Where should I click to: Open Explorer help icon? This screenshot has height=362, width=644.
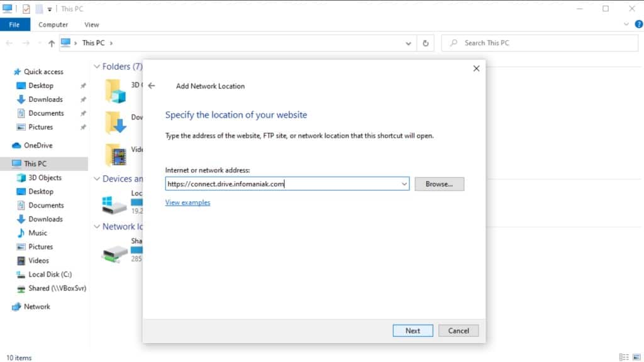point(639,25)
